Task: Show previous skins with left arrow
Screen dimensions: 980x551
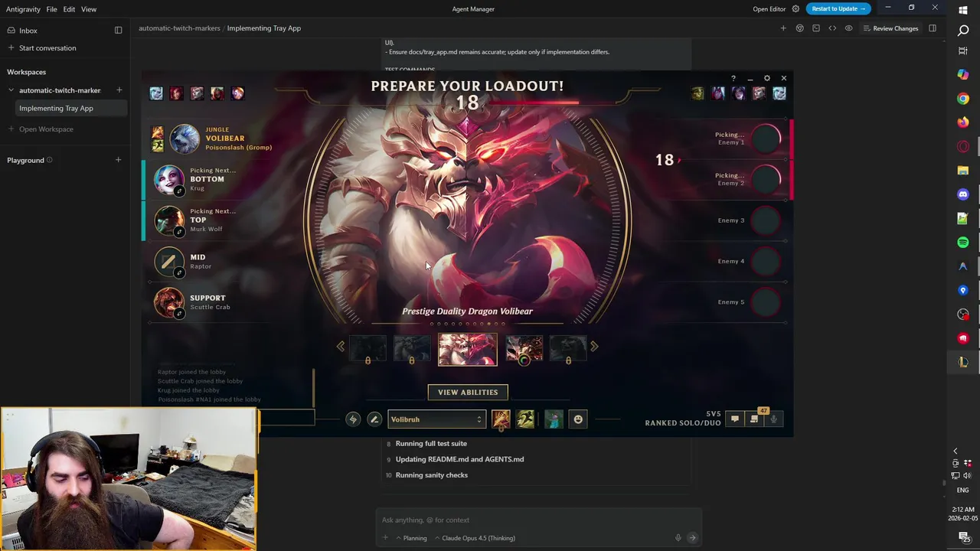Action: [341, 347]
